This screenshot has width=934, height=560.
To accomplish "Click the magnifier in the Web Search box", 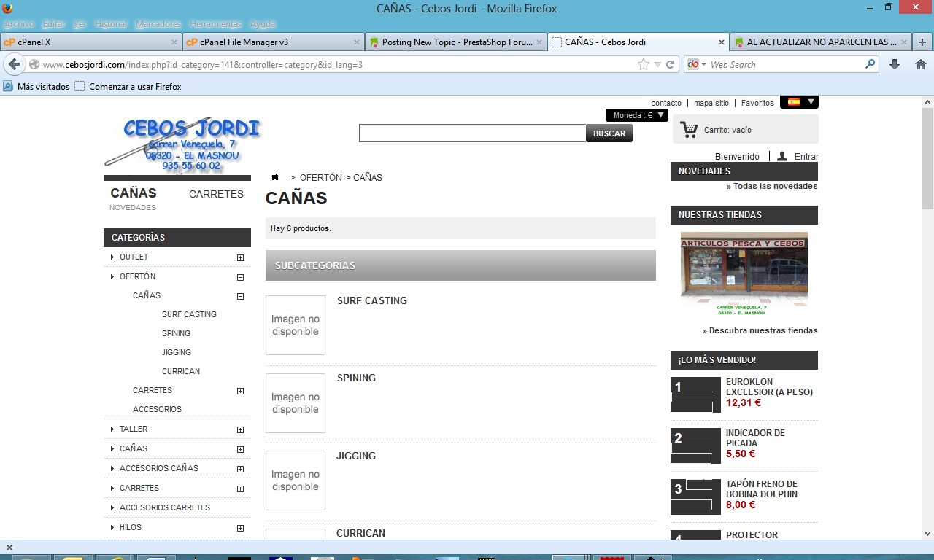I will tap(870, 64).
